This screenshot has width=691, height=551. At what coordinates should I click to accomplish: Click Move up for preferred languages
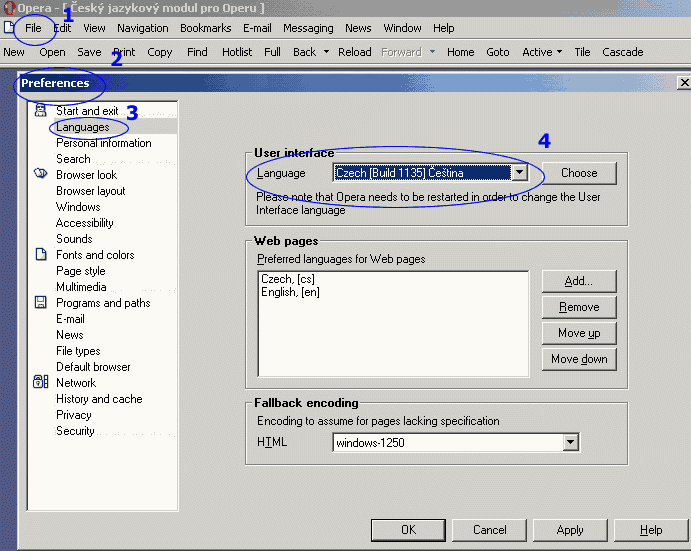[579, 333]
